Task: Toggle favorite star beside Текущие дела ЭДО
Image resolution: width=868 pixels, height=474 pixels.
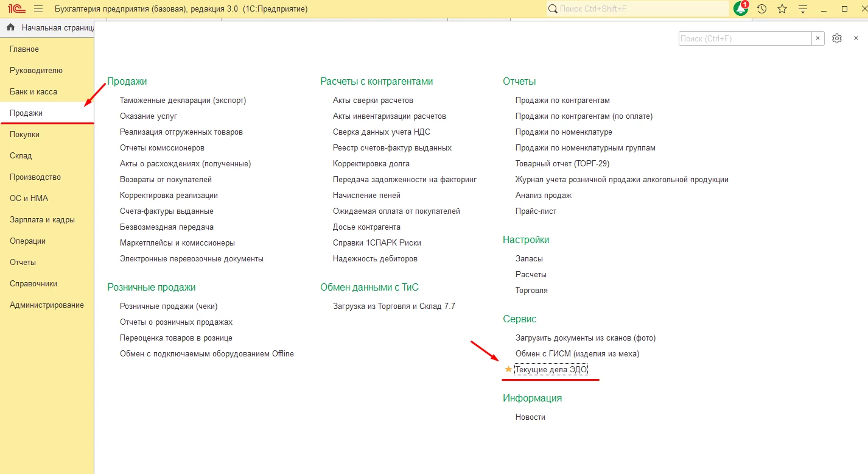Action: [508, 369]
